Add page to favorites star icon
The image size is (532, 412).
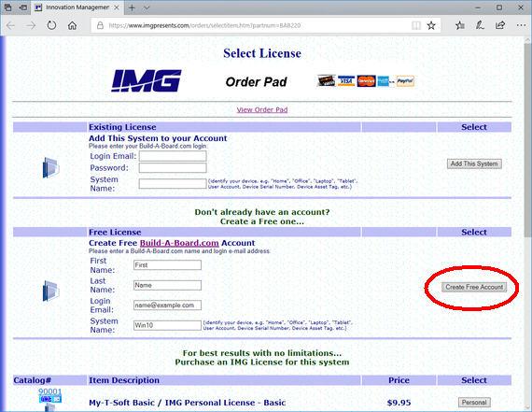click(x=431, y=25)
